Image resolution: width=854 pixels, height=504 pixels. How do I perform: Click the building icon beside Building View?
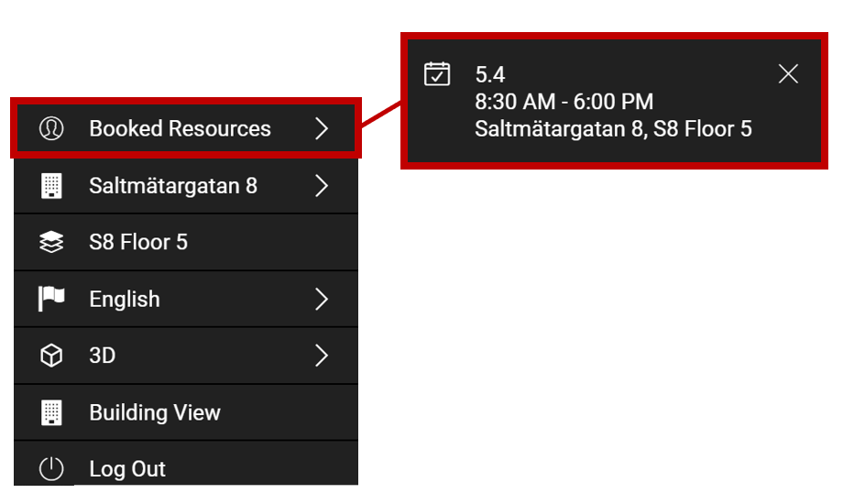(x=51, y=412)
